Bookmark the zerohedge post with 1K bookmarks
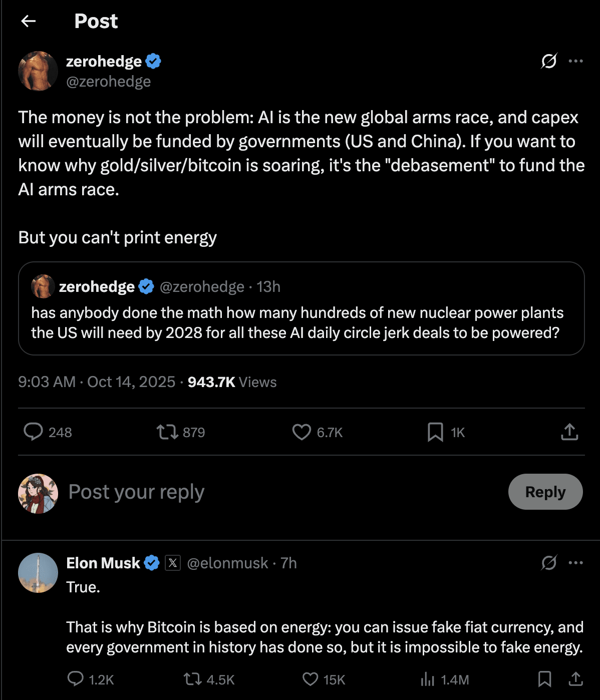600x700 pixels. (435, 432)
